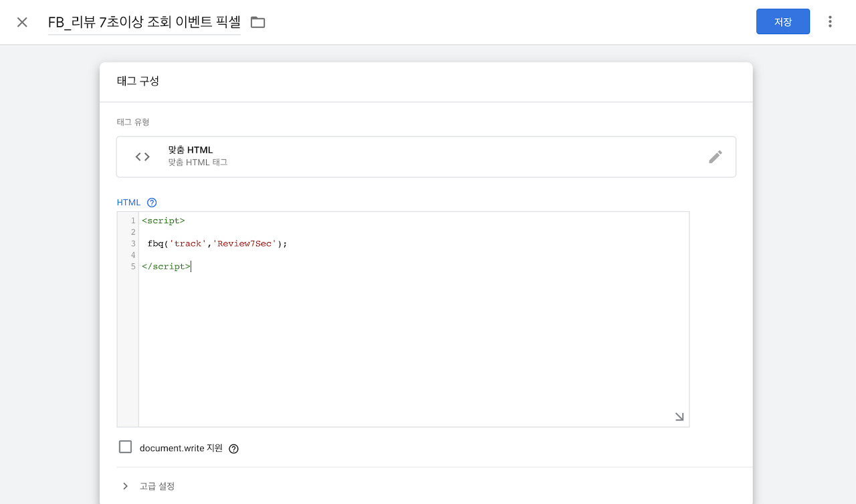Click the closing </script> line
Viewport: 856px width, 504px height.
point(166,266)
